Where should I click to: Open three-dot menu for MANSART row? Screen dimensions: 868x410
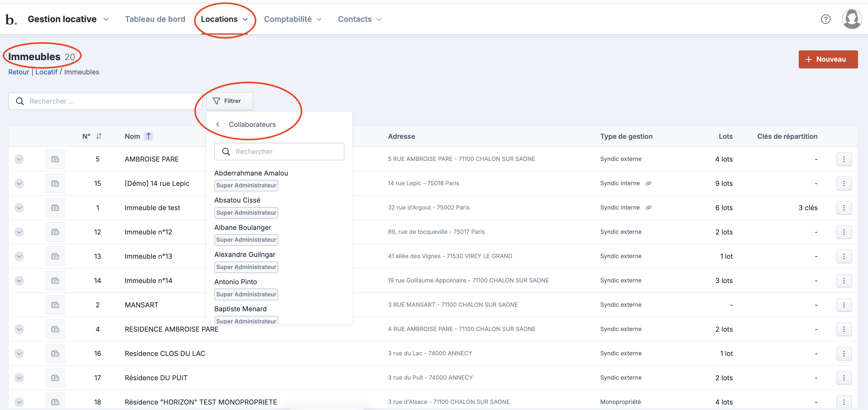(844, 305)
